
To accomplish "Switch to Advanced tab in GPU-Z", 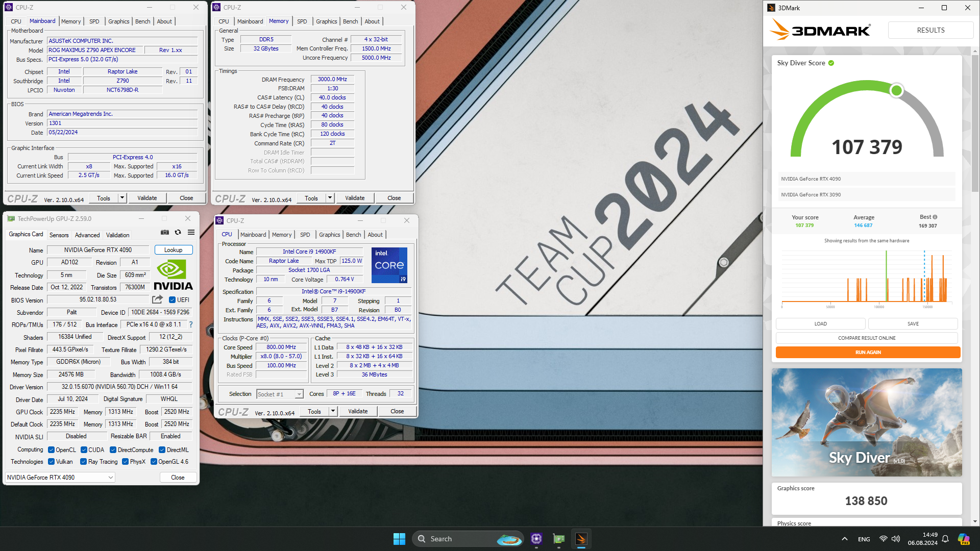I will pyautogui.click(x=87, y=235).
